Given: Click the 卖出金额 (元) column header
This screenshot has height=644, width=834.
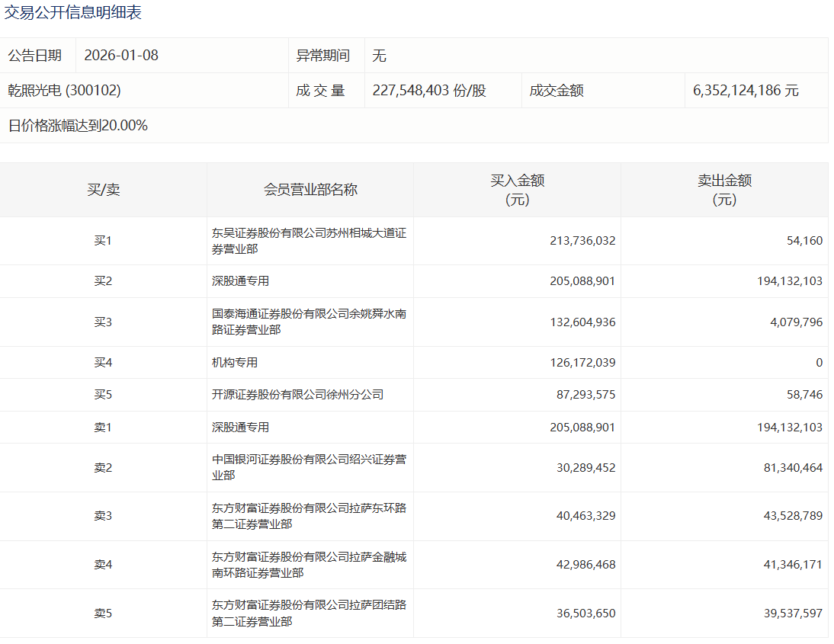Looking at the screenshot, I should 724,190.
